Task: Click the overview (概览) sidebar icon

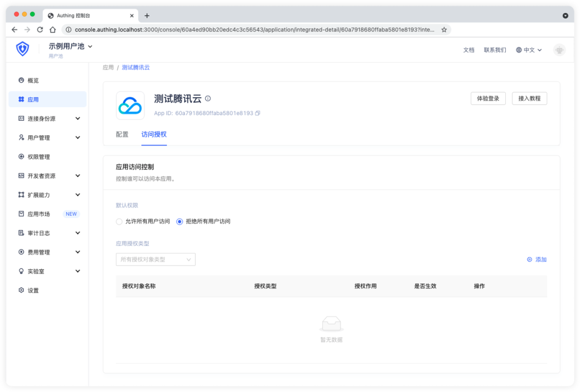Action: pyautogui.click(x=21, y=80)
